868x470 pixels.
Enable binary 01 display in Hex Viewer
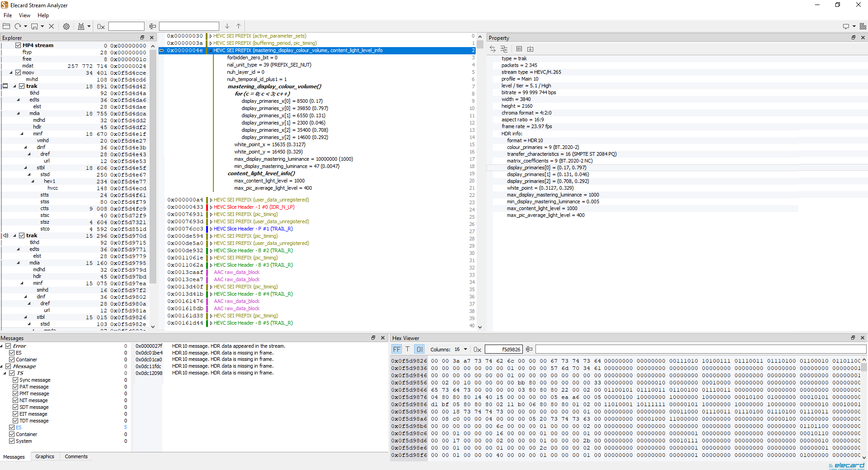point(420,349)
